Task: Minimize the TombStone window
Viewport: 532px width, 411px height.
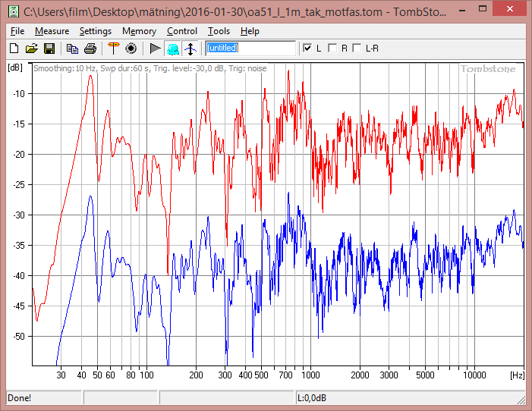Action: 461,10
